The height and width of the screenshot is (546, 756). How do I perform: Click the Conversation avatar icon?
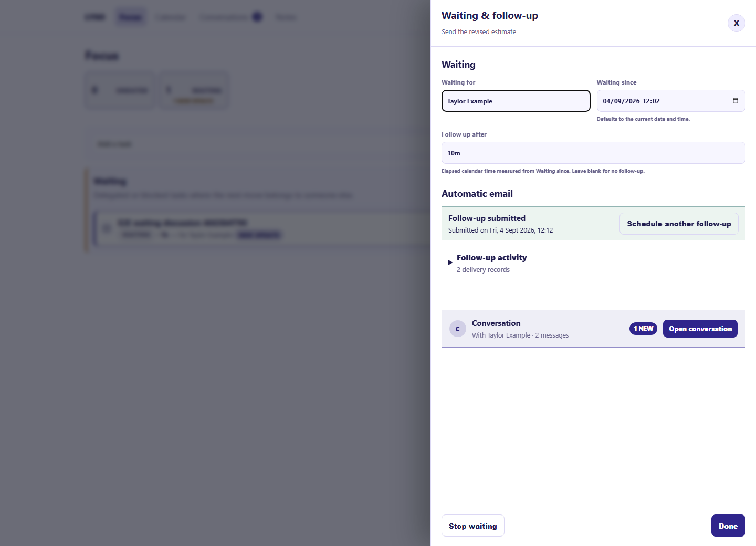pyautogui.click(x=458, y=329)
